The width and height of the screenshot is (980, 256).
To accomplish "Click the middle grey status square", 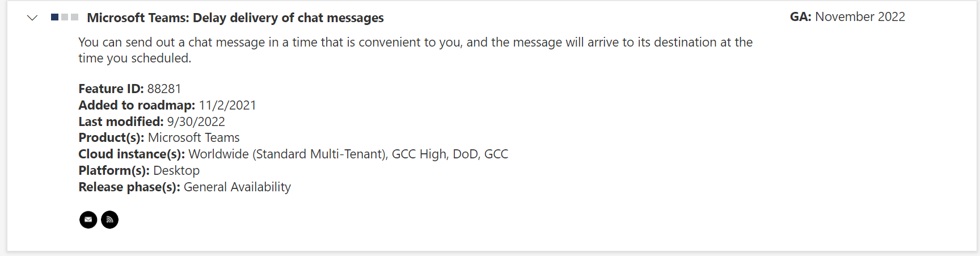I will coord(65,17).
